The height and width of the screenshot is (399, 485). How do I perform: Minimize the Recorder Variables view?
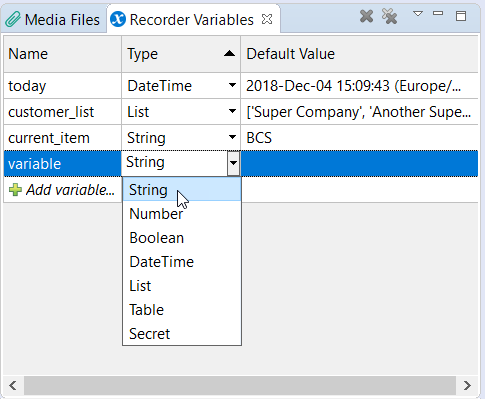438,13
